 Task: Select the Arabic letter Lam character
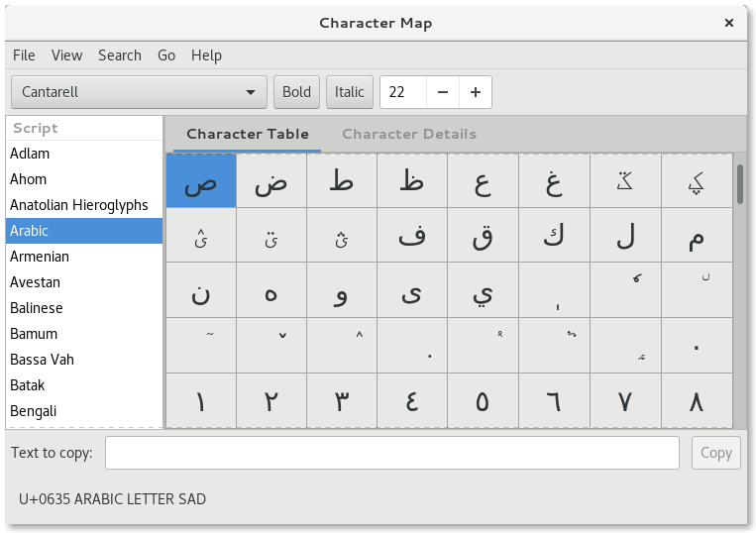pos(624,236)
